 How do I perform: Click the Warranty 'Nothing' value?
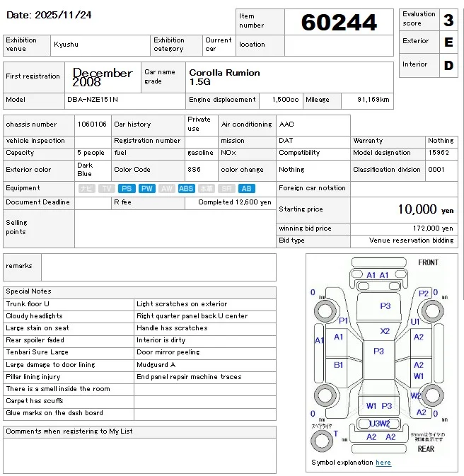[441, 141]
